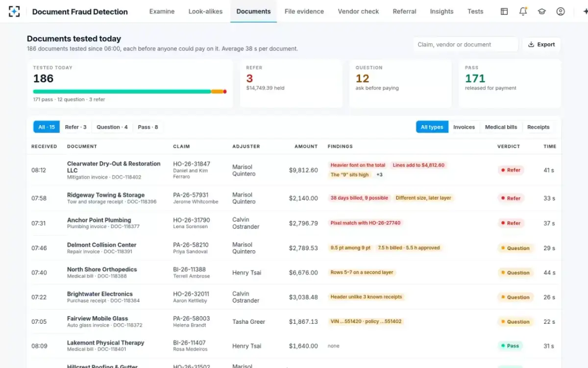Click the Document Fraud Detection logo icon
588x368 pixels.
(x=14, y=11)
